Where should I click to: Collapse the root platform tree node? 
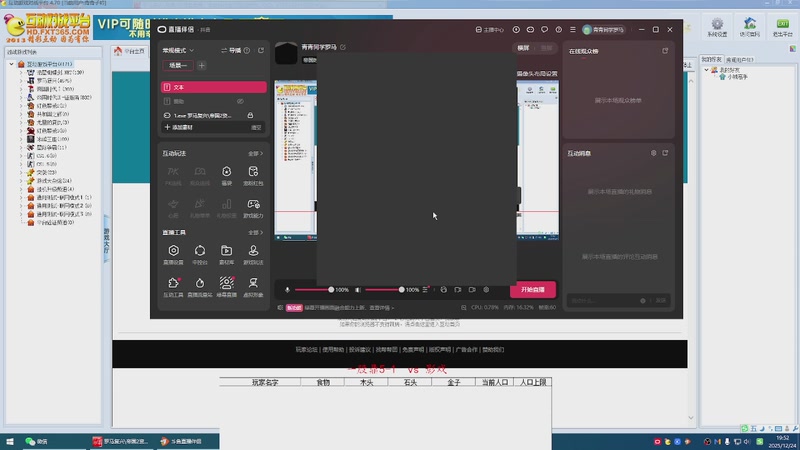pyautogui.click(x=11, y=64)
